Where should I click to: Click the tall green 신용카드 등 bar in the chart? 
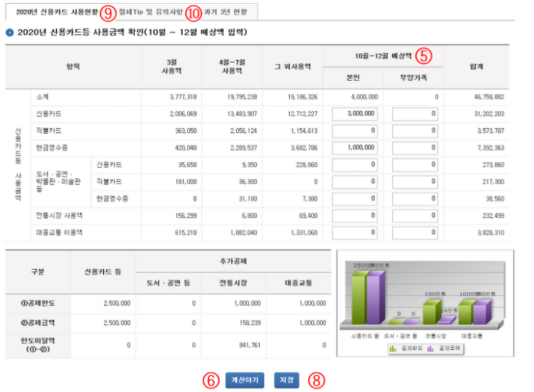coord(359,298)
